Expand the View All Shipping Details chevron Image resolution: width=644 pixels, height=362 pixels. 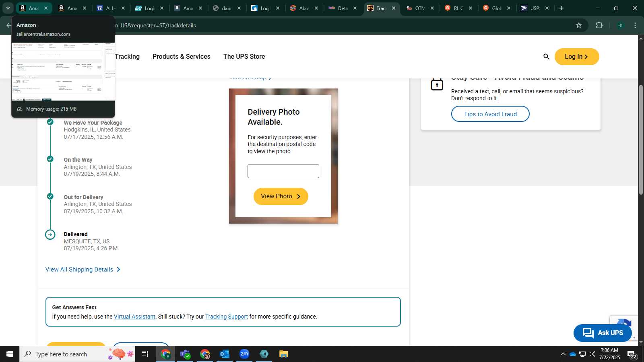[x=118, y=269]
